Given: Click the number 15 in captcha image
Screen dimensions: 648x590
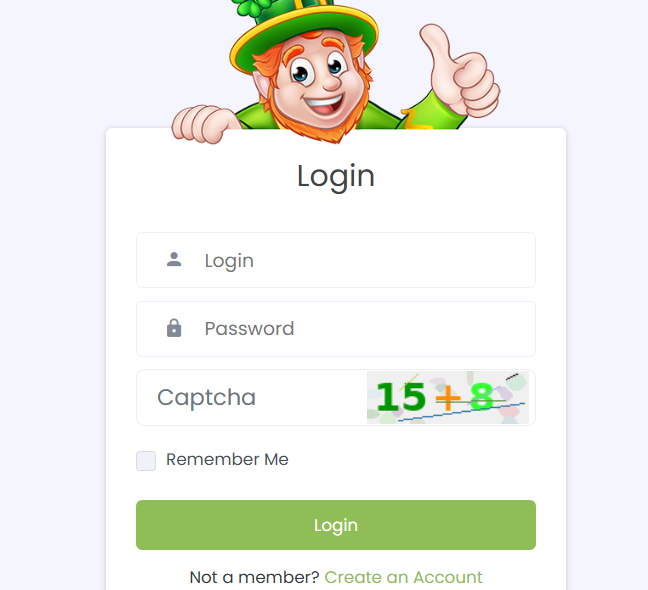Looking at the screenshot, I should pyautogui.click(x=401, y=398).
